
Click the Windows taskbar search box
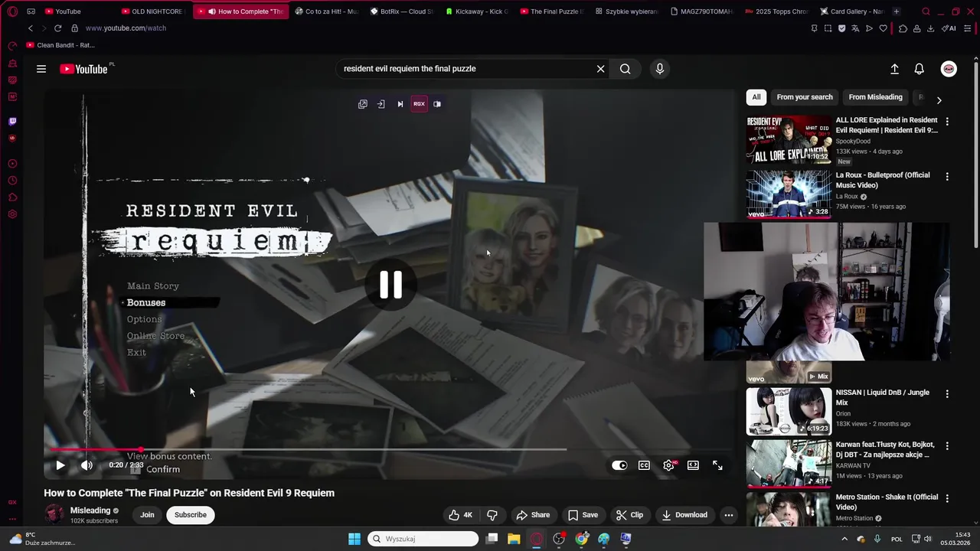point(423,539)
